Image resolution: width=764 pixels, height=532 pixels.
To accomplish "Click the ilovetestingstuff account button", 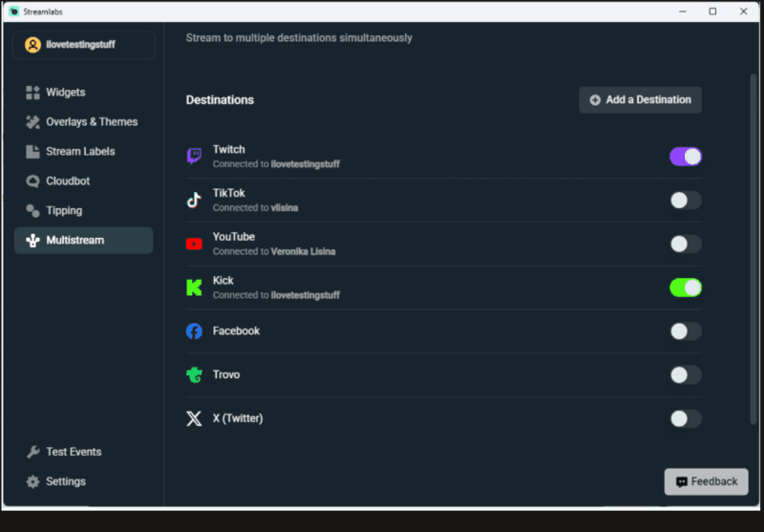I will click(x=83, y=45).
